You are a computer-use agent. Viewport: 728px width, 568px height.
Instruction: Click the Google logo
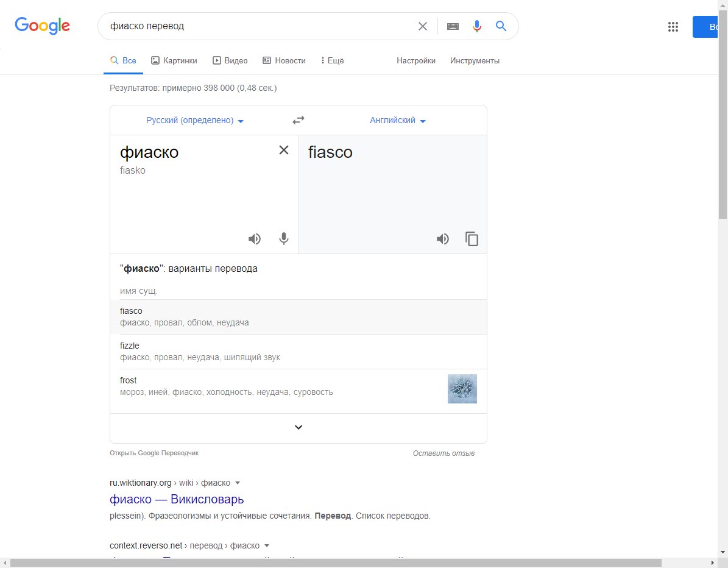tap(42, 26)
